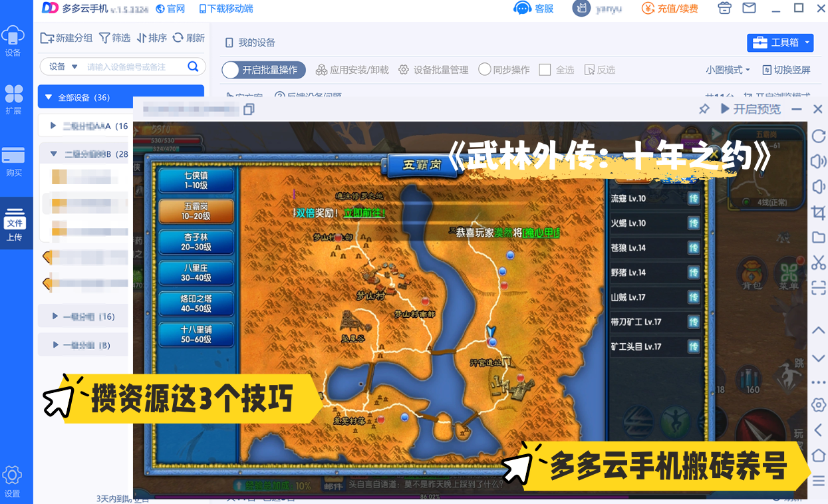The width and height of the screenshot is (828, 504).
Task: Click the user avatar icon
Action: [x=582, y=9]
